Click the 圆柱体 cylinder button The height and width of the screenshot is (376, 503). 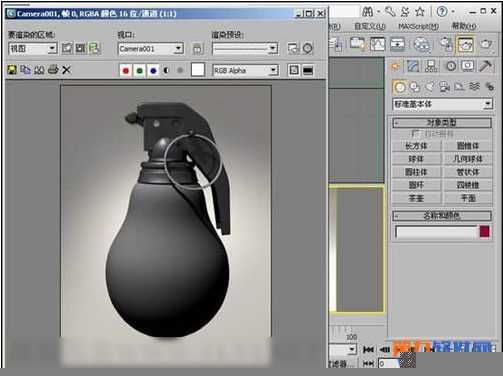pyautogui.click(x=416, y=172)
